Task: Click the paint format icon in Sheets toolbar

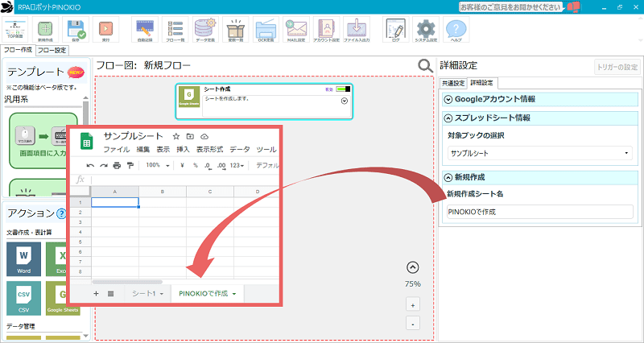Action: pyautogui.click(x=130, y=166)
